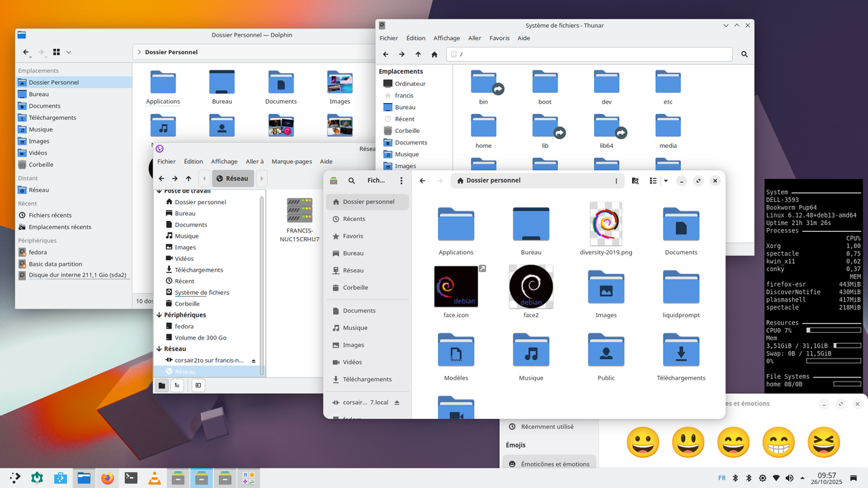Image resolution: width=868 pixels, height=488 pixels.
Task: Click the folder search icon in Nautilus
Action: (x=635, y=181)
